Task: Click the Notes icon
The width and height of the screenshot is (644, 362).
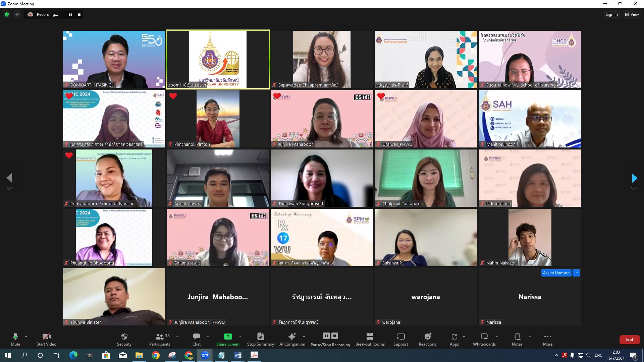Action: tap(517, 337)
